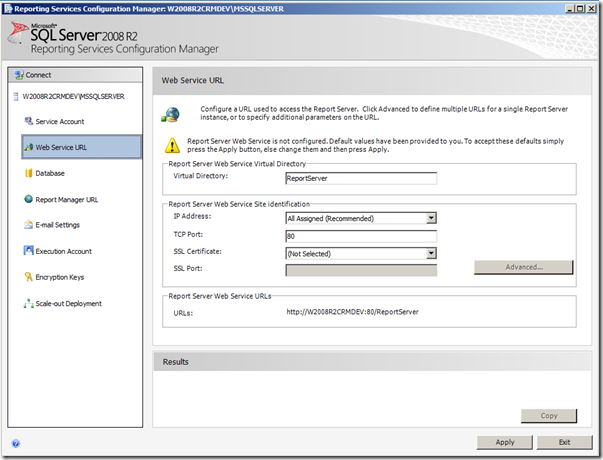Click the SQL Server logo in header

18,33
